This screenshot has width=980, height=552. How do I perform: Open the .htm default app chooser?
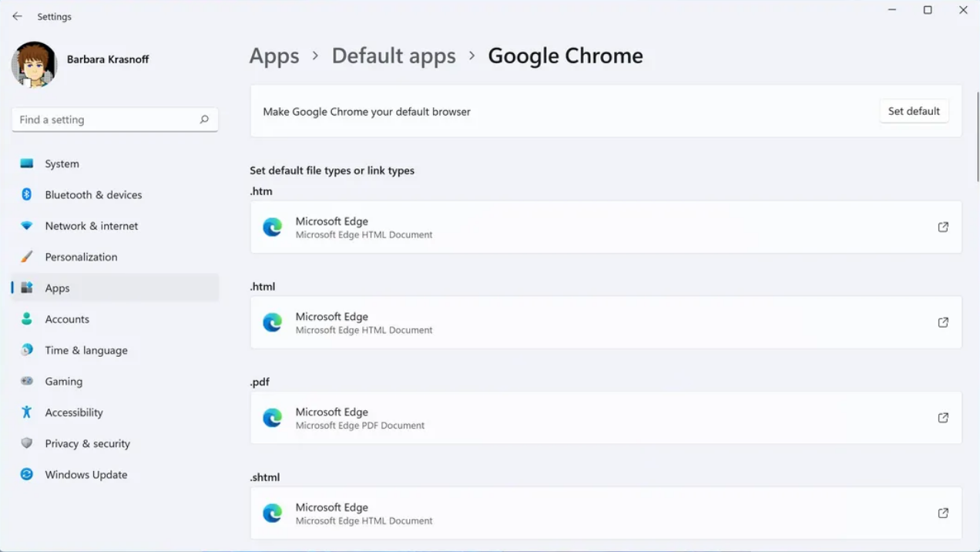pyautogui.click(x=606, y=227)
